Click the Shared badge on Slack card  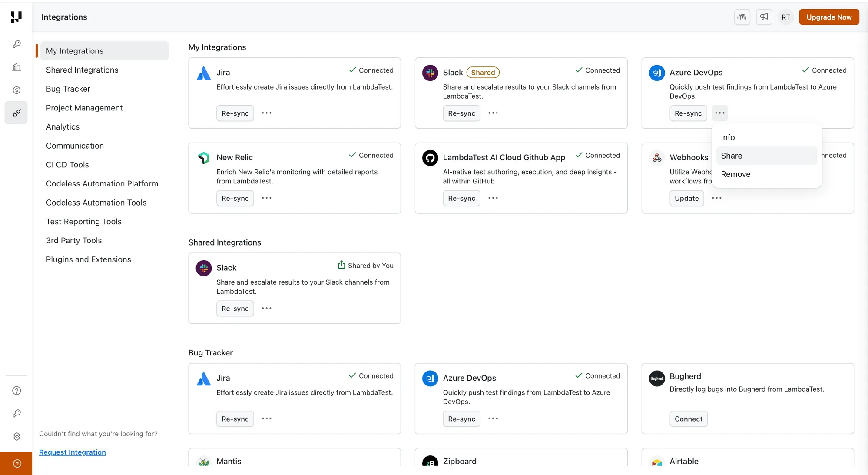tap(483, 73)
